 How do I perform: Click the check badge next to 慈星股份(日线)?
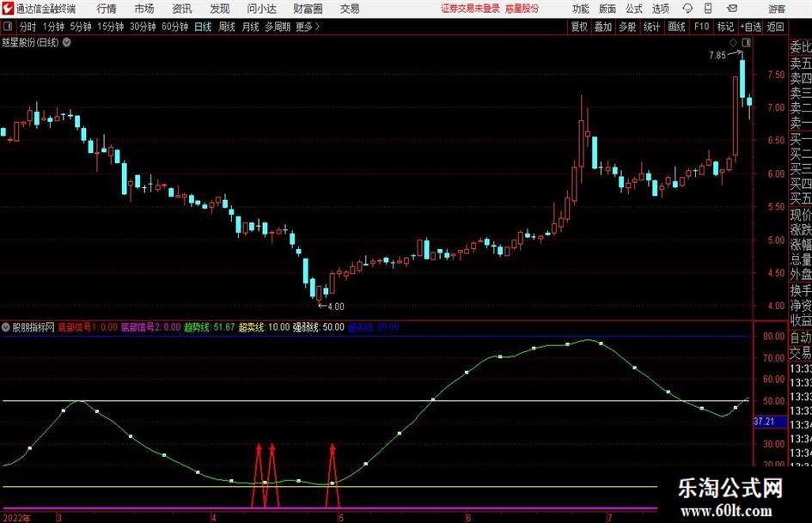point(67,42)
